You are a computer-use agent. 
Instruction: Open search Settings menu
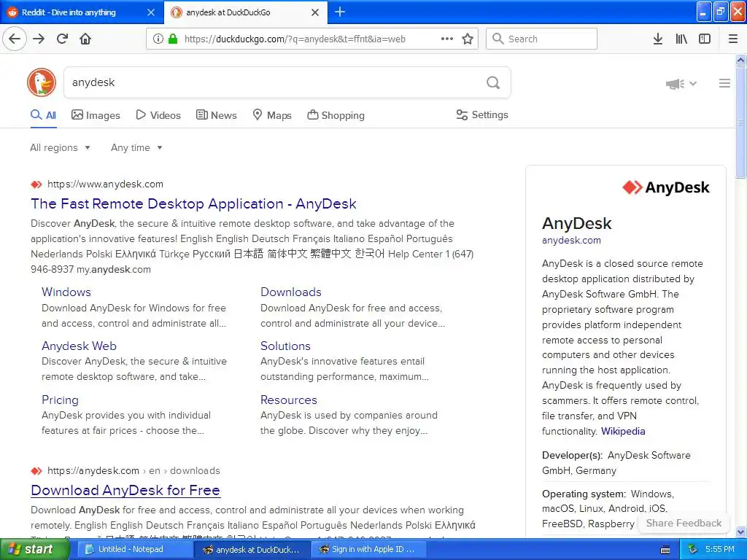pyautogui.click(x=482, y=114)
